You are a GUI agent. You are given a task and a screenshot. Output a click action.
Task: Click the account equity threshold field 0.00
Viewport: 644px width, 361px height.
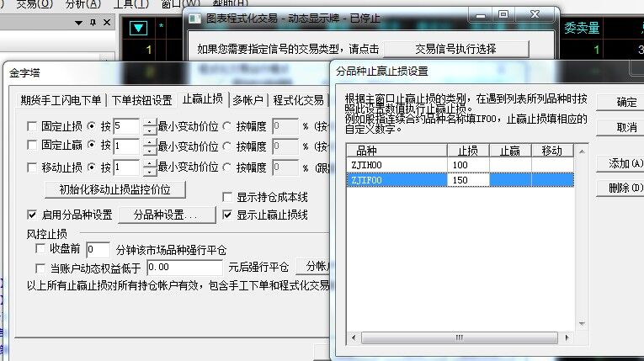(x=185, y=268)
